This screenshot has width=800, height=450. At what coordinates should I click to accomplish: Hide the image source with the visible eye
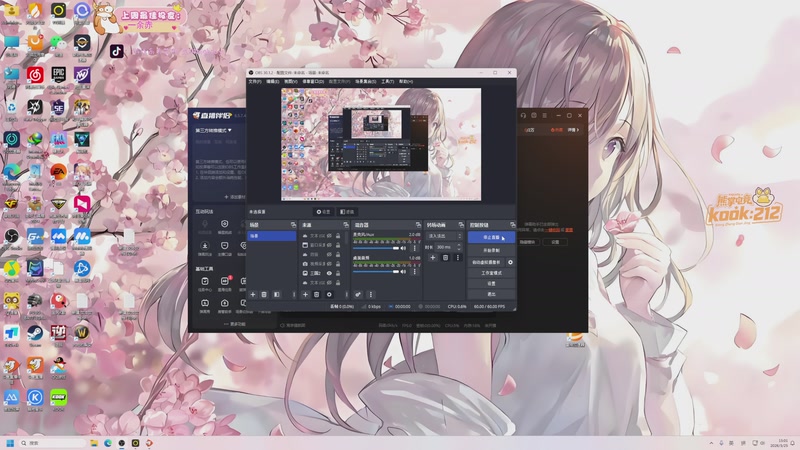pos(329,273)
